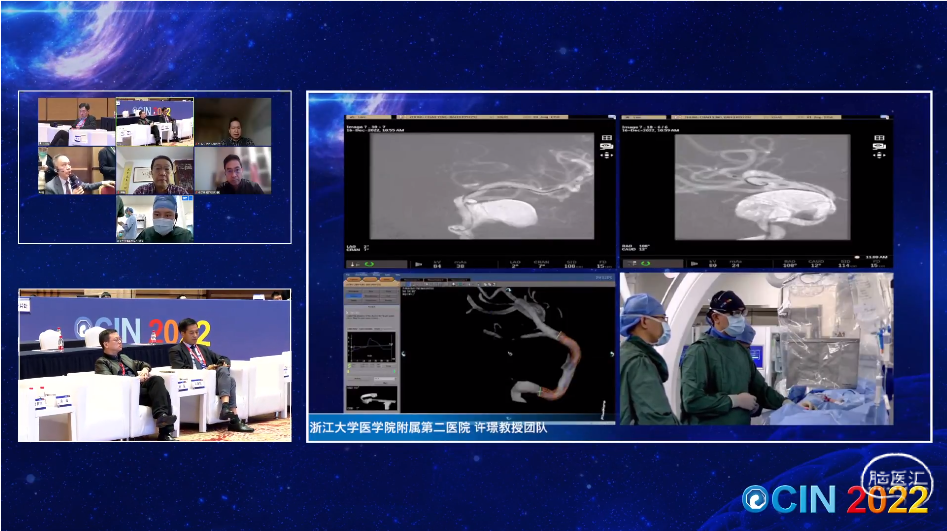Play the right angiogram run
The width and height of the screenshot is (947, 531).
(696, 264)
